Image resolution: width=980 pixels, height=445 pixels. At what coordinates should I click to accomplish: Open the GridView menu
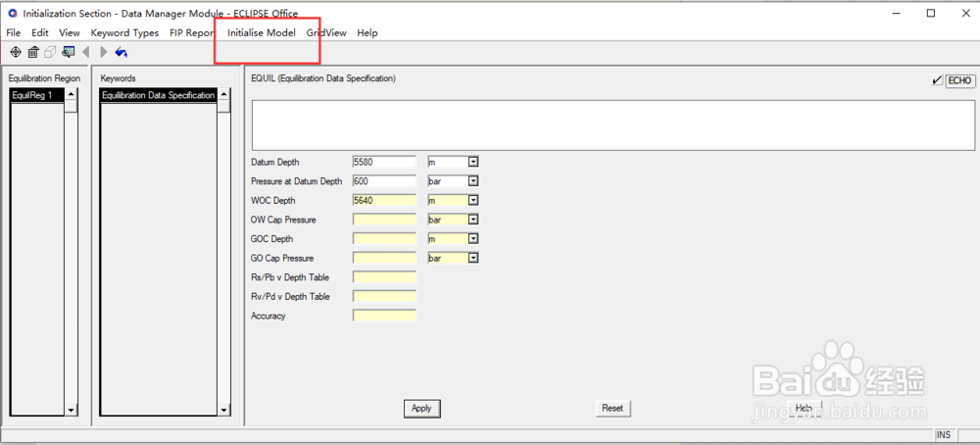[326, 32]
